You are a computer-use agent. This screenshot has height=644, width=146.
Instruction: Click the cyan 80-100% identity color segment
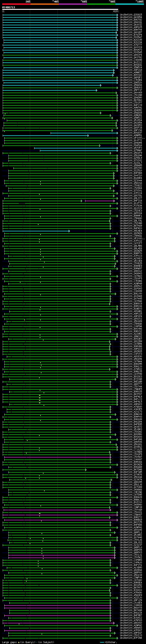130,4
